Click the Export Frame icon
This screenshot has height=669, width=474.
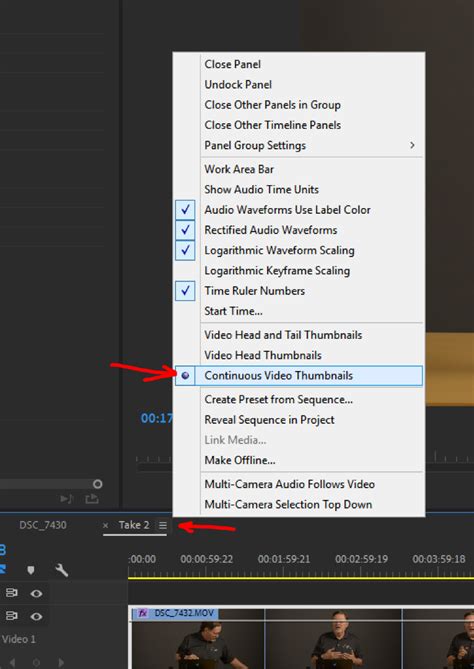point(92,498)
